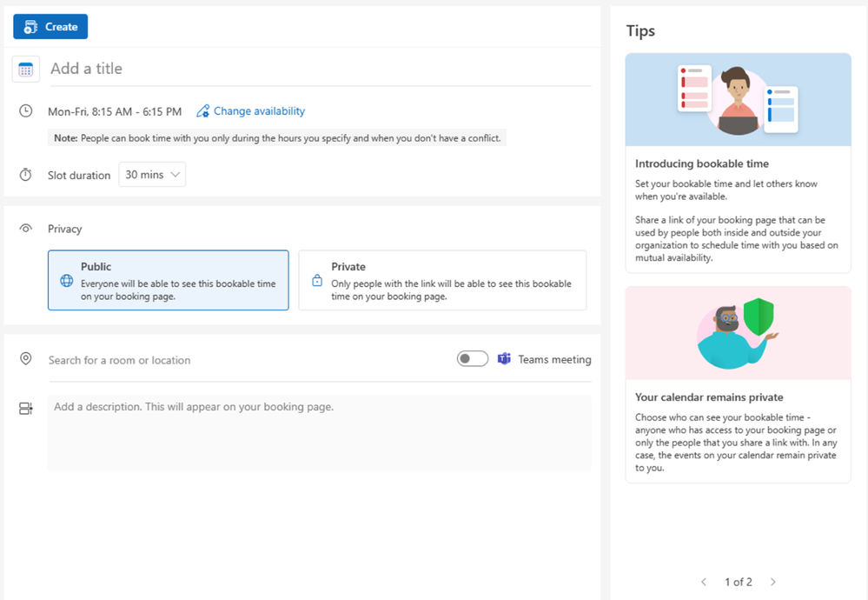
Task: Click the eye icon next to Privacy
Action: pyautogui.click(x=25, y=228)
